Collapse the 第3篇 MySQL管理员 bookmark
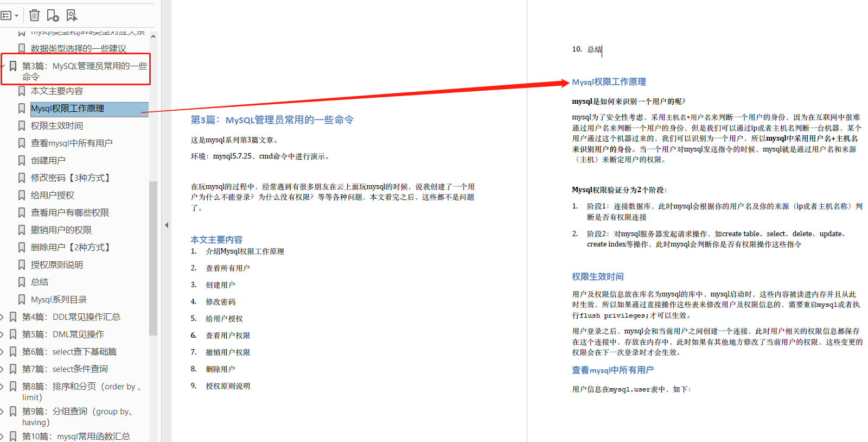The width and height of the screenshot is (868, 442). click(x=2, y=66)
